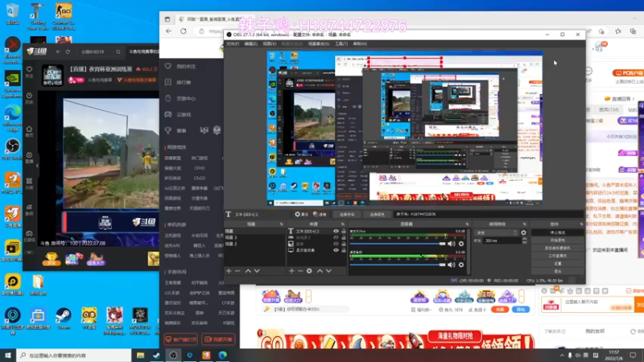644x362 pixels.
Task: Move selected scene up
Action: click(x=248, y=271)
